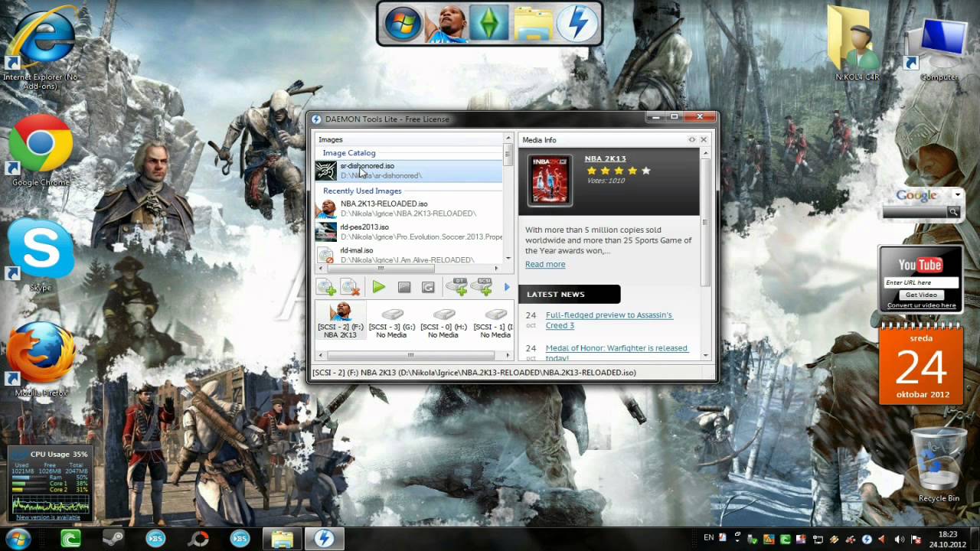980x551 pixels.
Task: Click the calendar gadget showing 24 oktobar
Action: pos(921,364)
